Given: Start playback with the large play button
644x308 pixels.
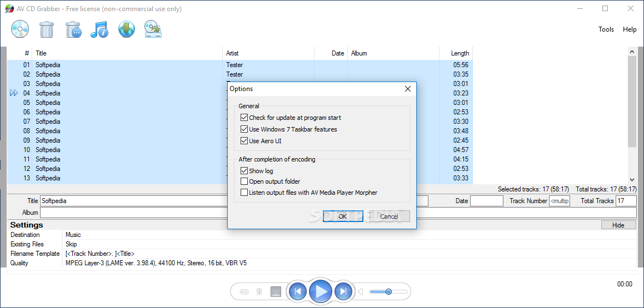Looking at the screenshot, I should [x=321, y=291].
